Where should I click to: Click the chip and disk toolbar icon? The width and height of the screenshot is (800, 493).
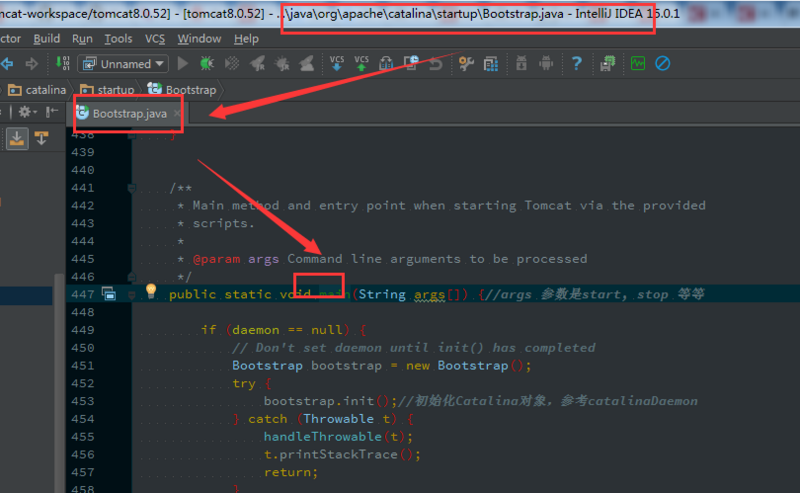tap(607, 63)
